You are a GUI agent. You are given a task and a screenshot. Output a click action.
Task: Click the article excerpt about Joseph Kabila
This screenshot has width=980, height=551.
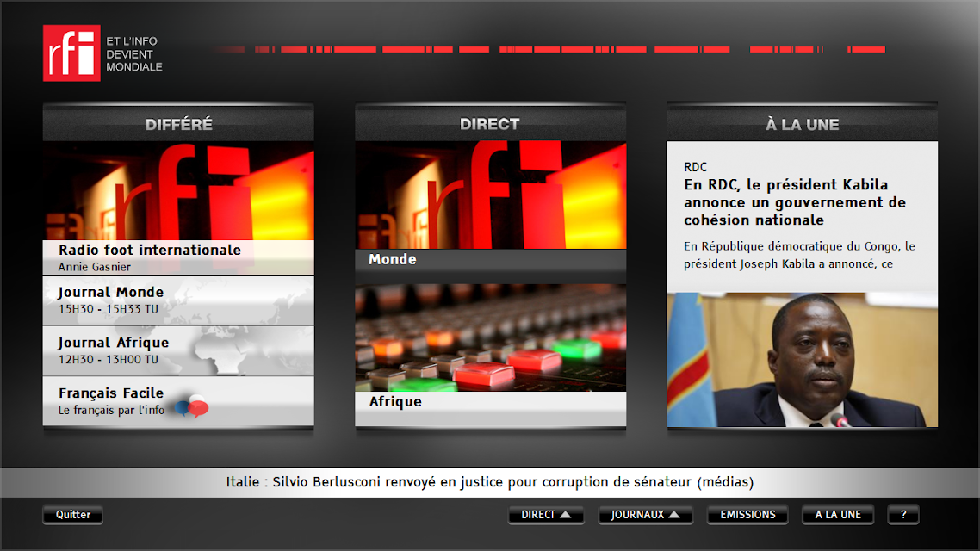tap(799, 255)
